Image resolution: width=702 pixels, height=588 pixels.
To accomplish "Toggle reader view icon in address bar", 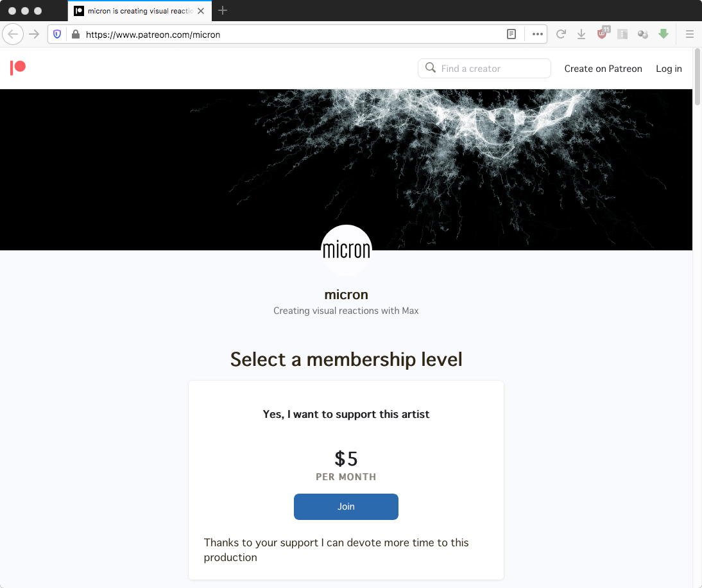I will click(x=511, y=34).
